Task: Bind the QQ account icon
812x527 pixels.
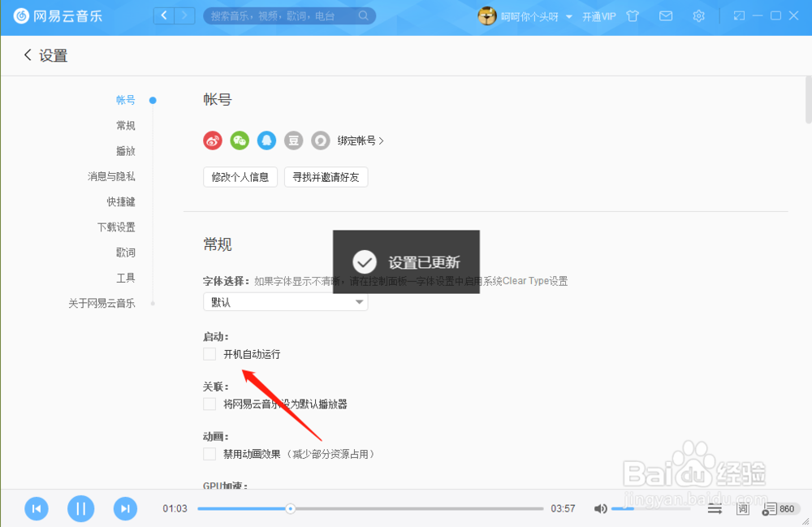Action: (x=266, y=140)
